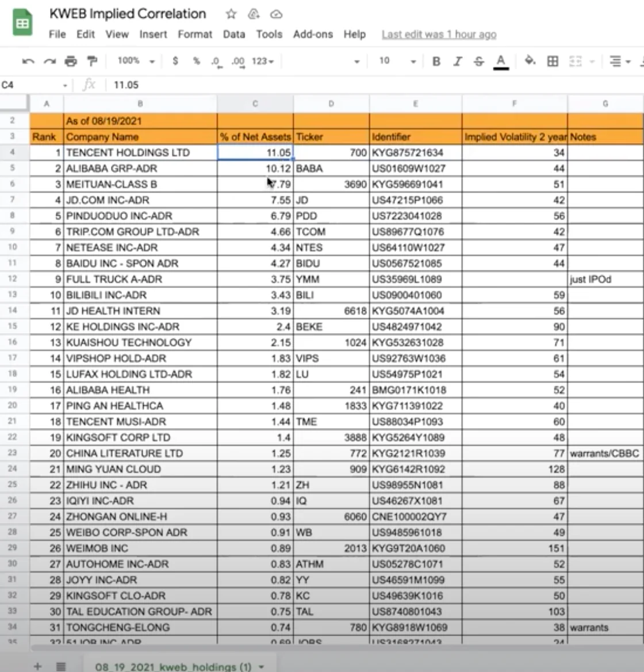Decrease decimal places
The height and width of the screenshot is (672, 644).
[217, 62]
